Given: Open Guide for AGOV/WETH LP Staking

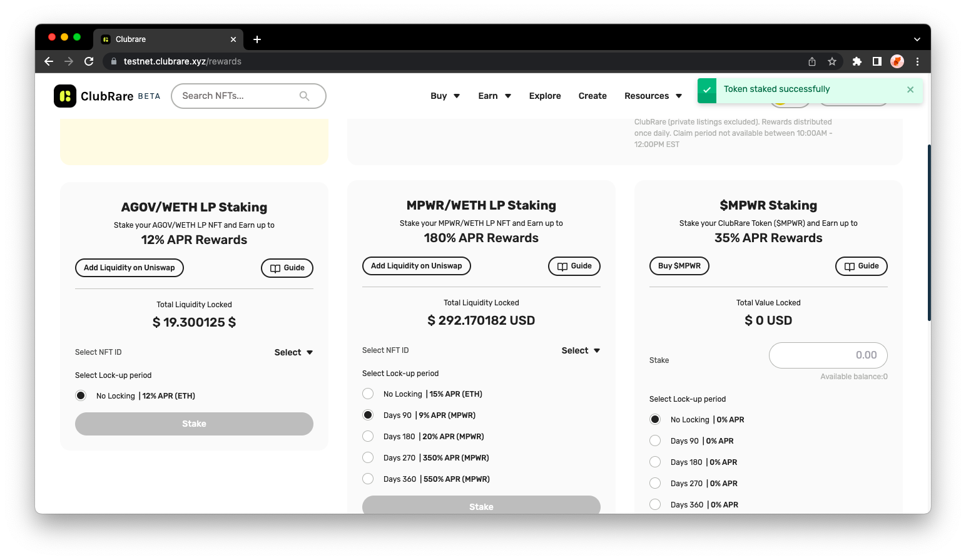Looking at the screenshot, I should coord(287,268).
